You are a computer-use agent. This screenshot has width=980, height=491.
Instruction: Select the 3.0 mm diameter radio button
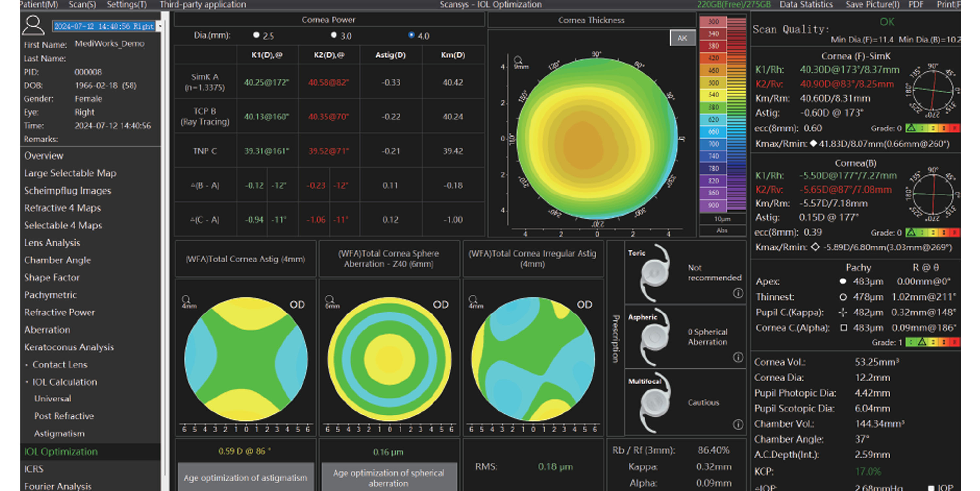334,35
